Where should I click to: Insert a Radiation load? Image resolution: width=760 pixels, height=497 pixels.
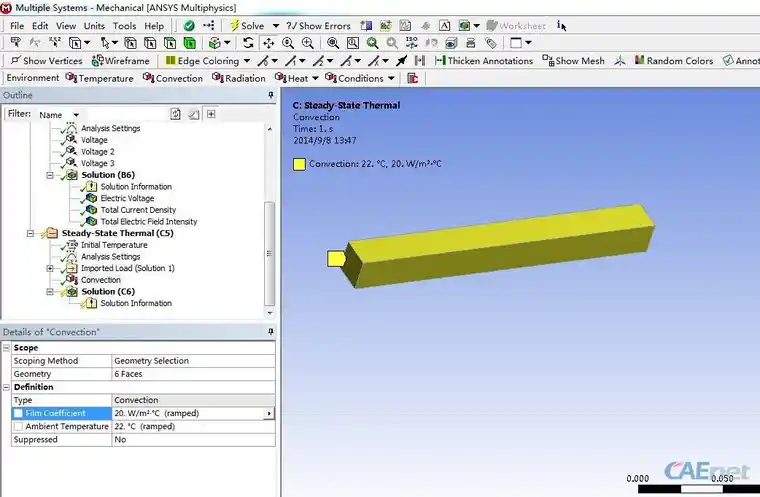(x=238, y=78)
